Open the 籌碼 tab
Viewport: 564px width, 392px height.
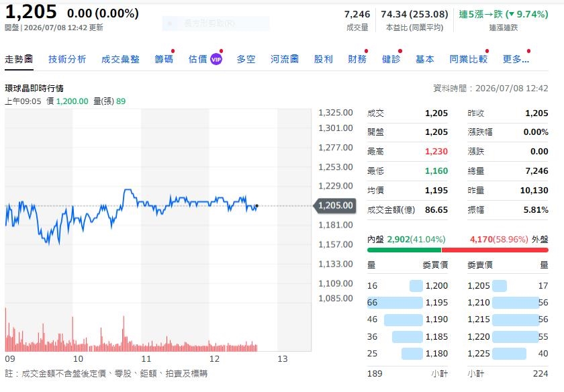pyautogui.click(x=164, y=59)
